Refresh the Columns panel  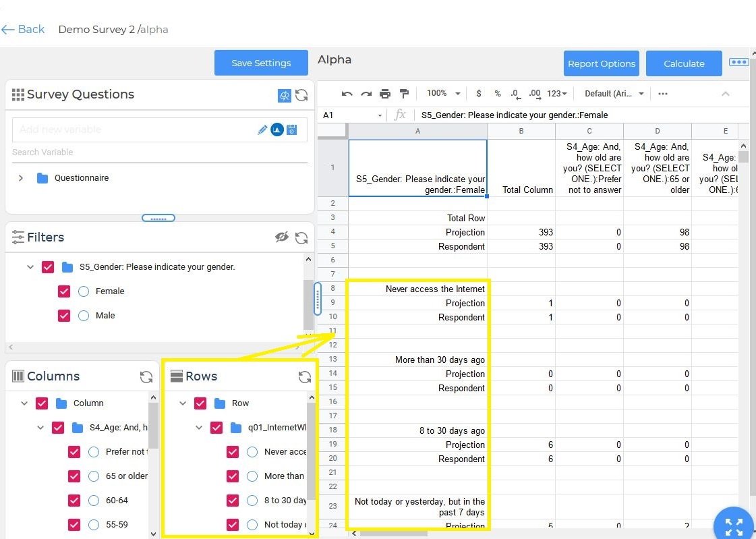coord(146,376)
